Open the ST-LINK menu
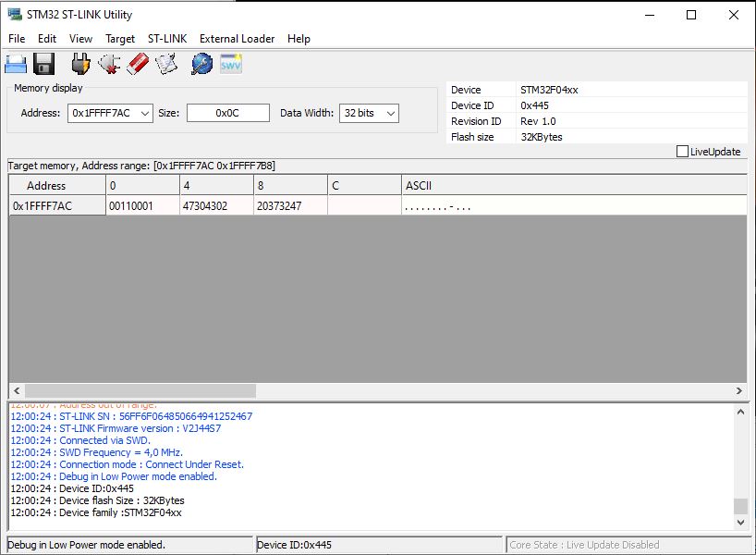This screenshot has height=555, width=756. 167,39
